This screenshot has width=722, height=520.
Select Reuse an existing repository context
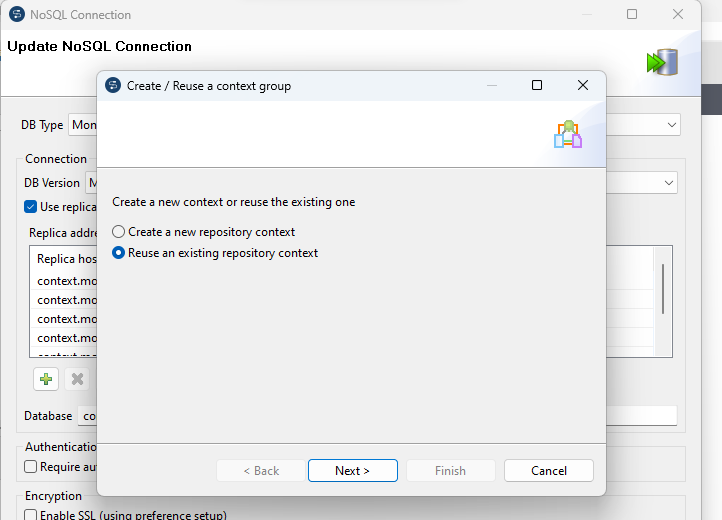tap(119, 253)
